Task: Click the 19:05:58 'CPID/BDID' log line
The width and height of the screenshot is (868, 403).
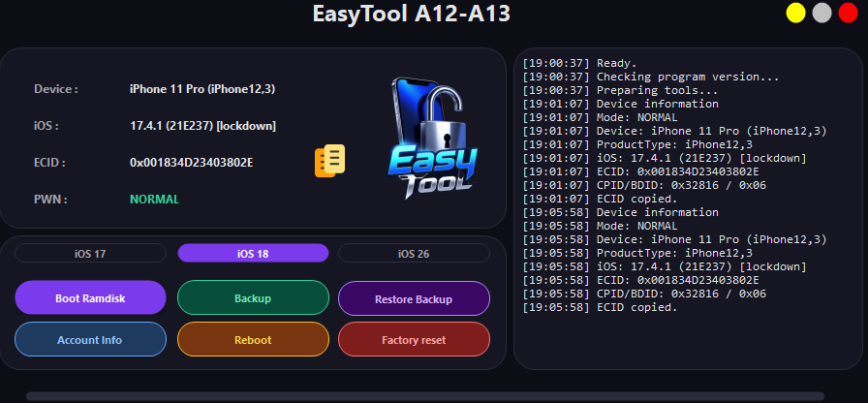Action: 644,294
